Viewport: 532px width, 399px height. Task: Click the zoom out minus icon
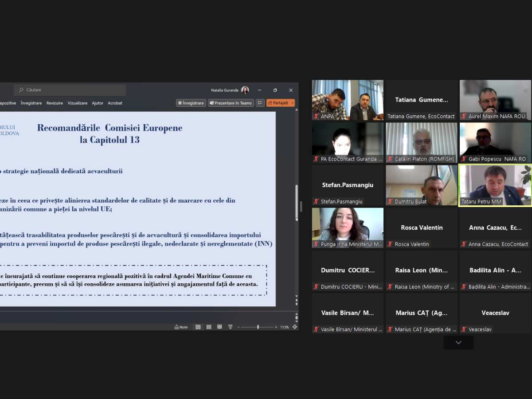pyautogui.click(x=239, y=327)
